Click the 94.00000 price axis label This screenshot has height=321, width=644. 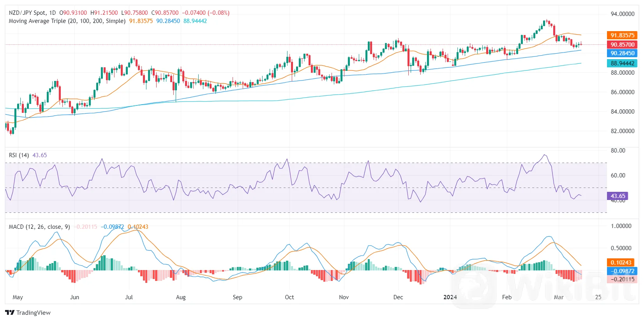[622, 14]
